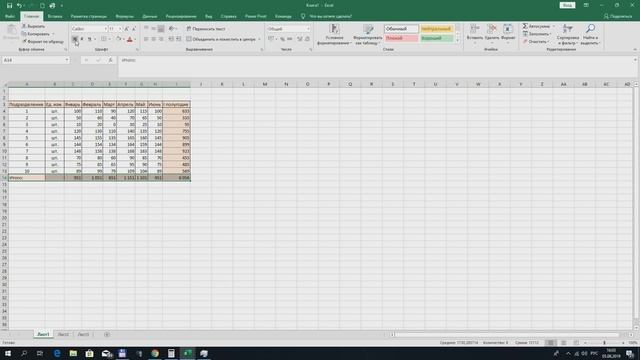Screen dimensions: 640x360
Task: Undo the last action
Action: click(19, 6)
